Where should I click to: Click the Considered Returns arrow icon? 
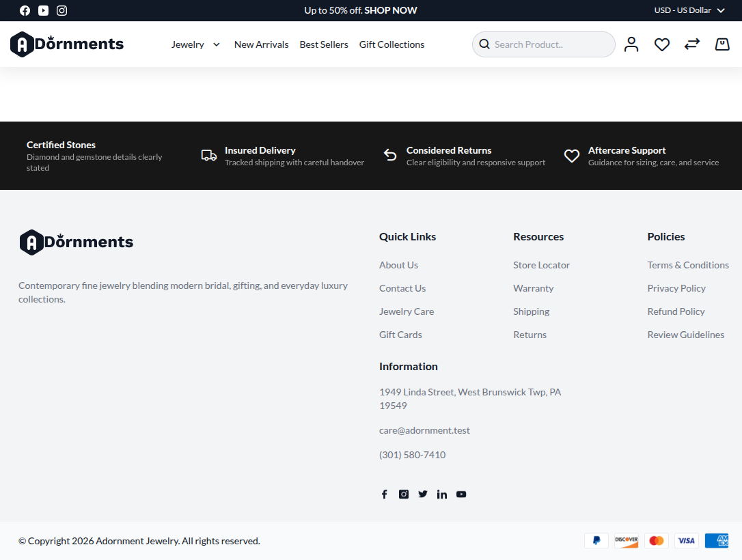(390, 155)
